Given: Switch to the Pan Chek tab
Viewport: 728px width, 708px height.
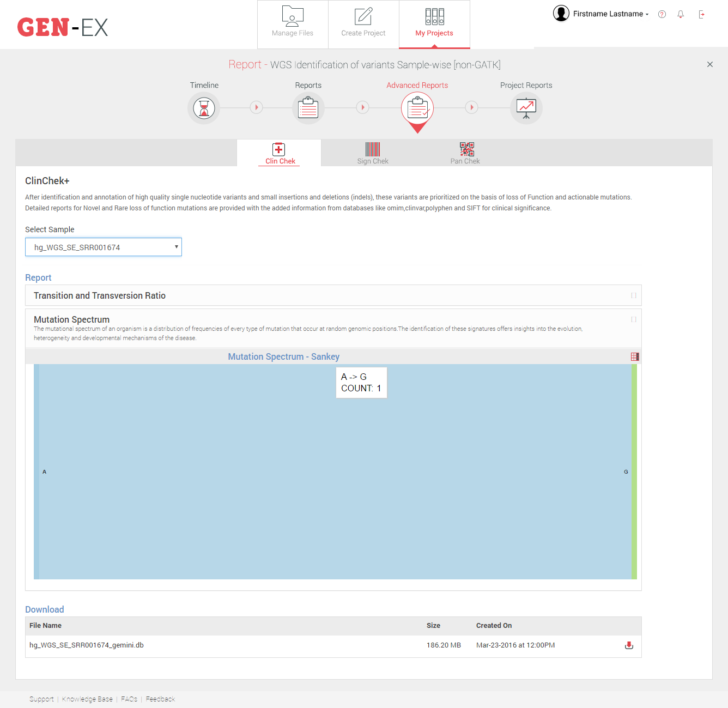Looking at the screenshot, I should pyautogui.click(x=465, y=153).
